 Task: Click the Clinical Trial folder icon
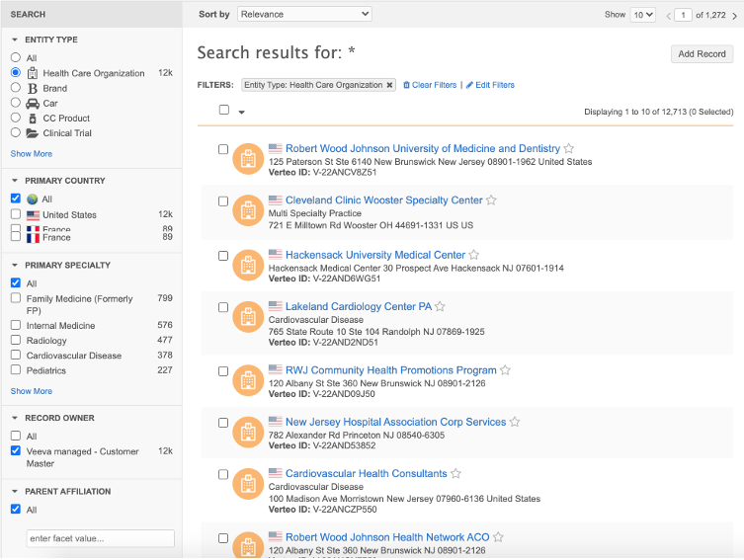pyautogui.click(x=33, y=133)
